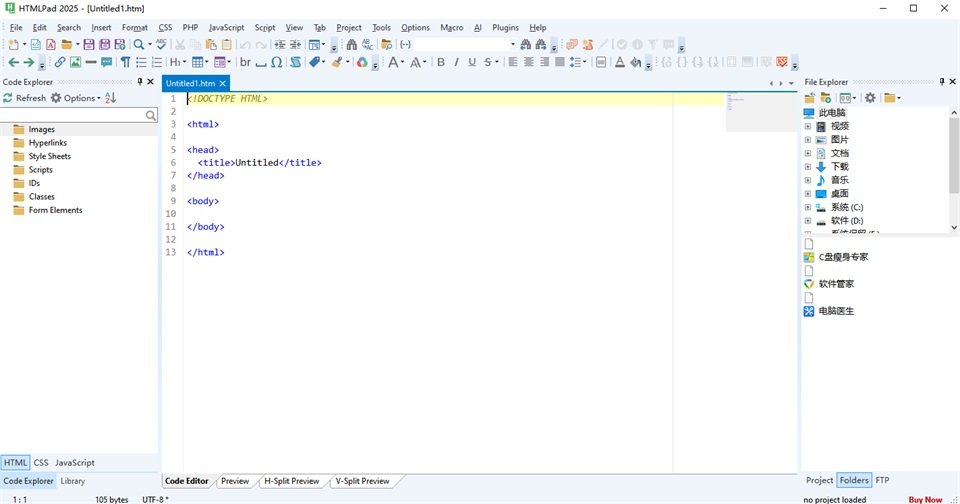Viewport: 960px width, 504px height.
Task: Insert a line break br icon
Action: tap(246, 62)
